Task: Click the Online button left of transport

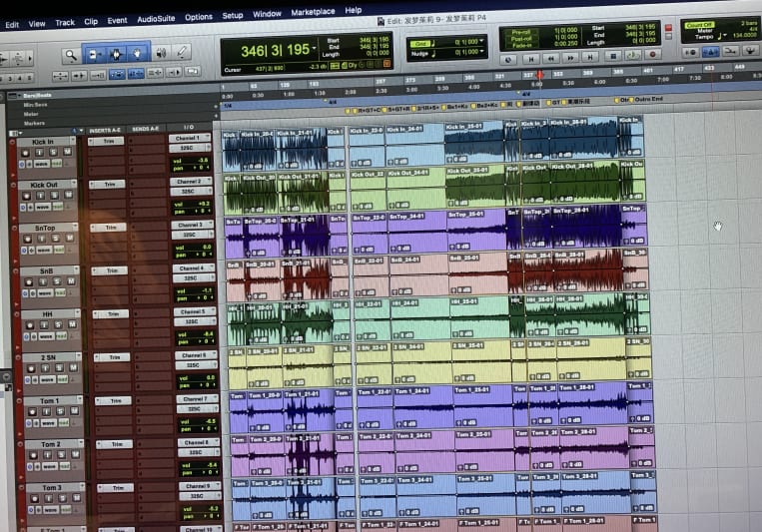Action: click(x=508, y=60)
